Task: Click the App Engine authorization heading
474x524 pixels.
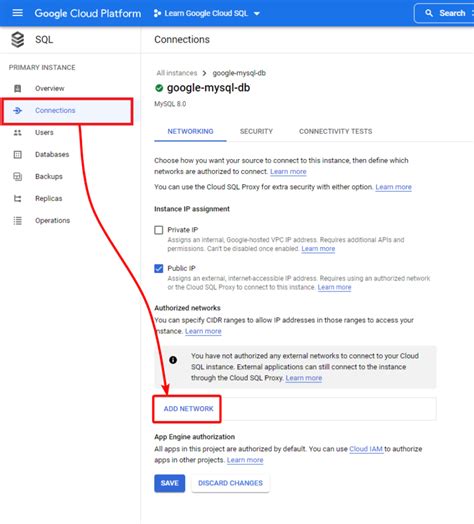Action: click(x=195, y=437)
